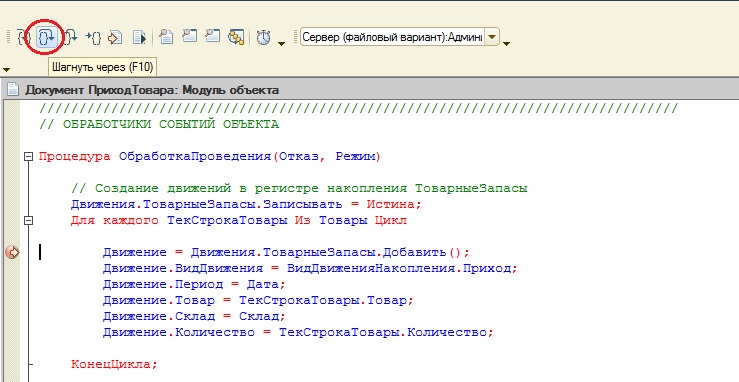Screen dimensions: 739x382
Task: Click the Создание движений comment line
Action: click(x=299, y=188)
